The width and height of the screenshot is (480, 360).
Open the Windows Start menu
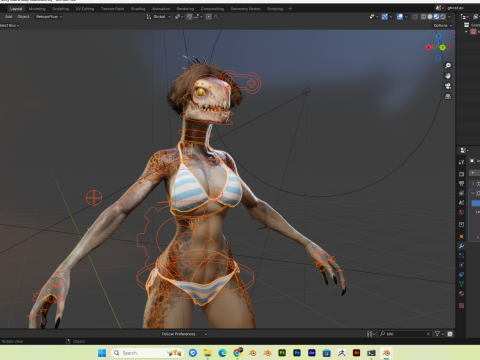(102, 353)
